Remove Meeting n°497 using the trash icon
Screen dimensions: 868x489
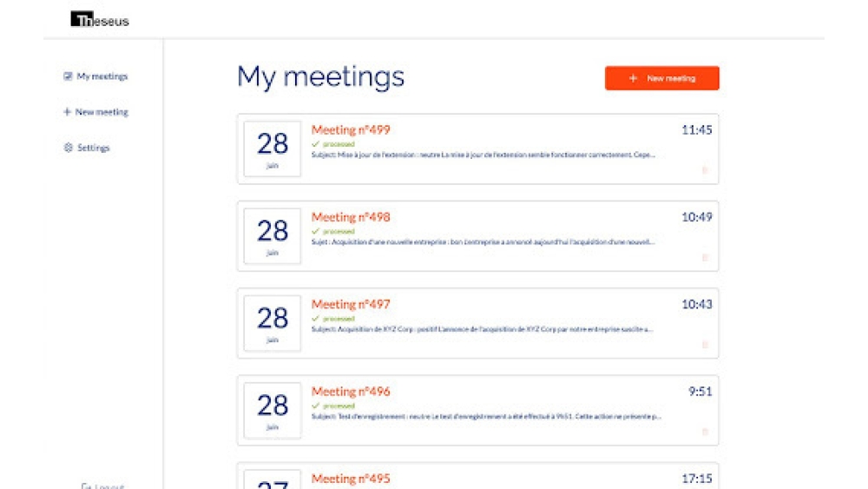tap(705, 345)
